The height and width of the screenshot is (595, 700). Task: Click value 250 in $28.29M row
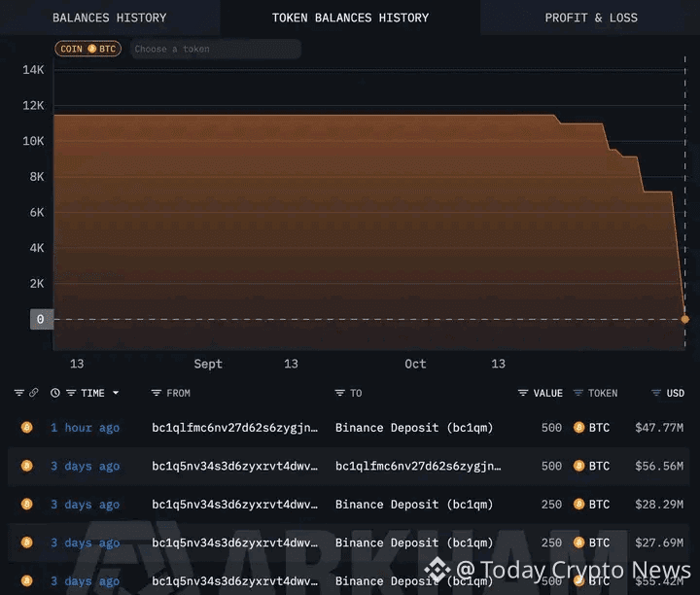pos(551,505)
